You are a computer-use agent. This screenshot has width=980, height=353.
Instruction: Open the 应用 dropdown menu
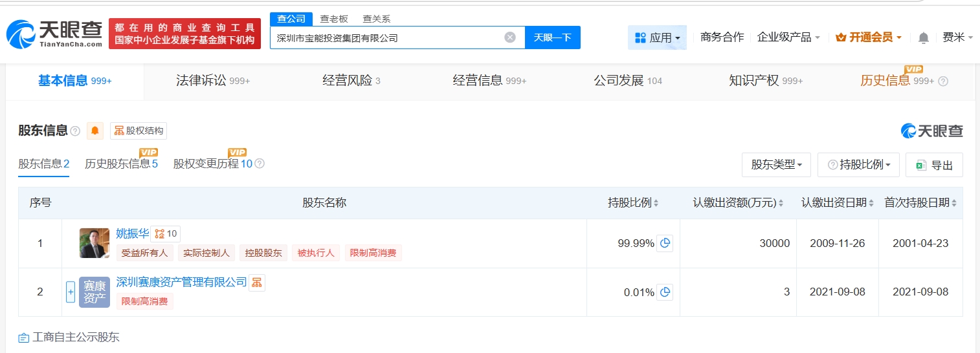(x=657, y=37)
